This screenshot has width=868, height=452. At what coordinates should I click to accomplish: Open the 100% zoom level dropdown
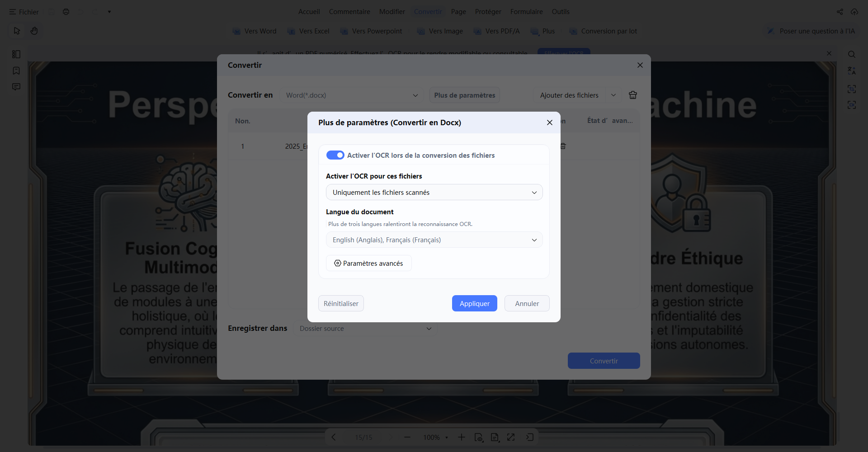(435, 437)
